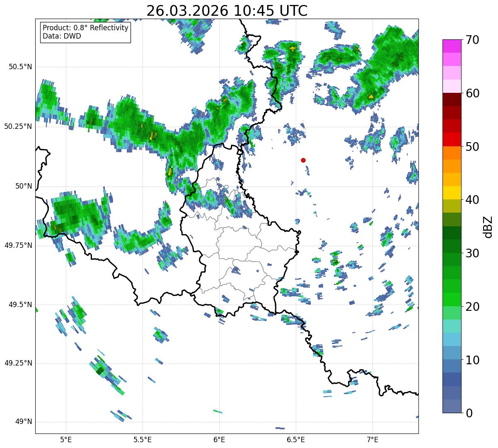Click the dark maroon 60 dBZ colorbar segment
This screenshot has height=448, width=498.
[x=452, y=99]
